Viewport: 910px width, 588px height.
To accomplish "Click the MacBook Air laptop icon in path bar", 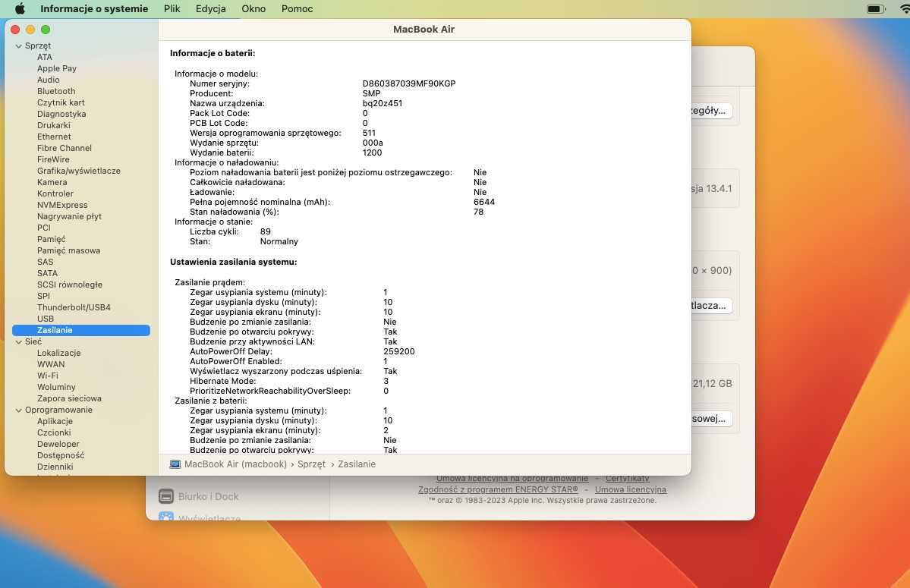I will 175,464.
